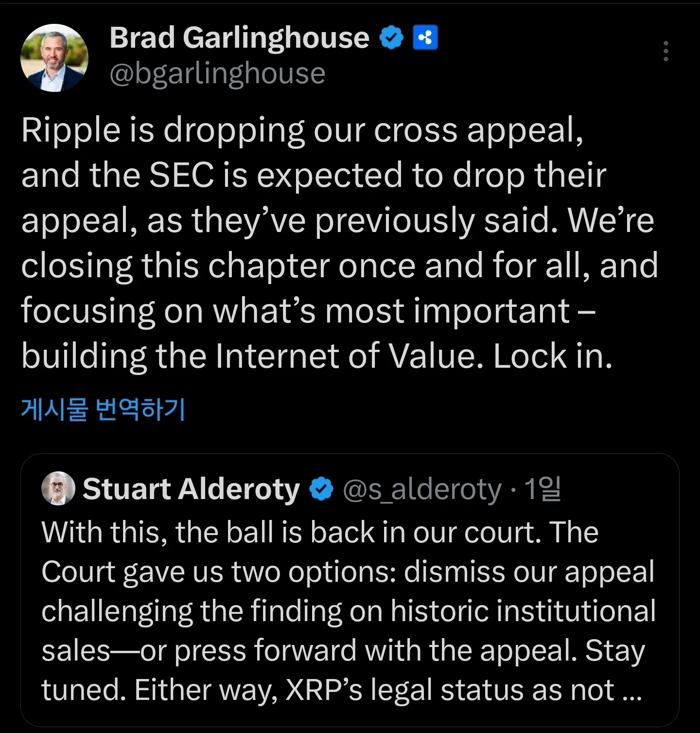The height and width of the screenshot is (733, 700).
Task: Open Brad Garlinghouse's profile photo
Action: [x=54, y=58]
